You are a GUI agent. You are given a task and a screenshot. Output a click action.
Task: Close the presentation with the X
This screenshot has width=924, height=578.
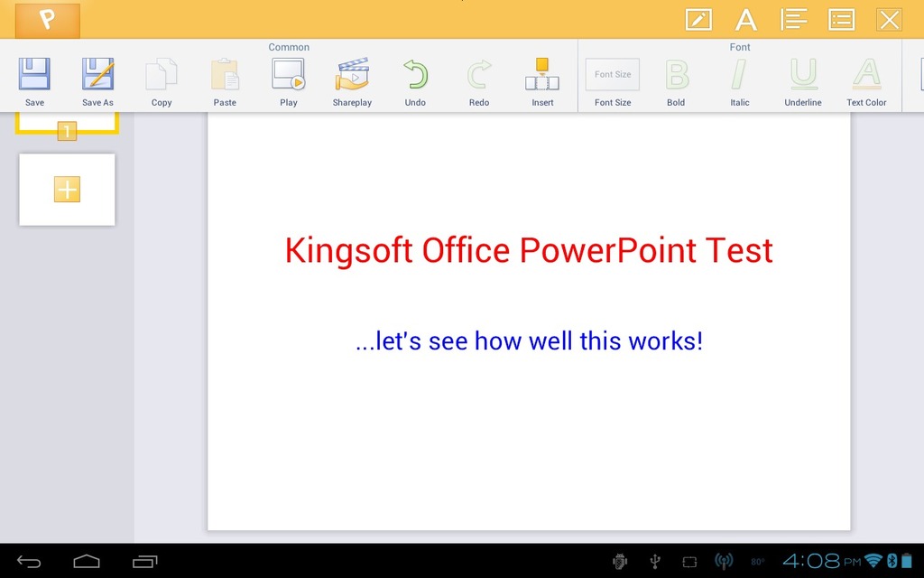click(x=889, y=20)
